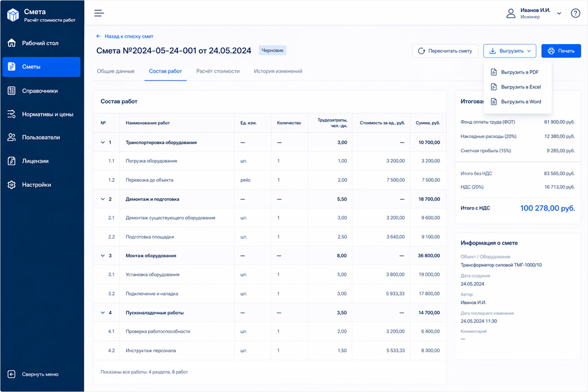
Task: Open help via question mark icon
Action: point(575,13)
